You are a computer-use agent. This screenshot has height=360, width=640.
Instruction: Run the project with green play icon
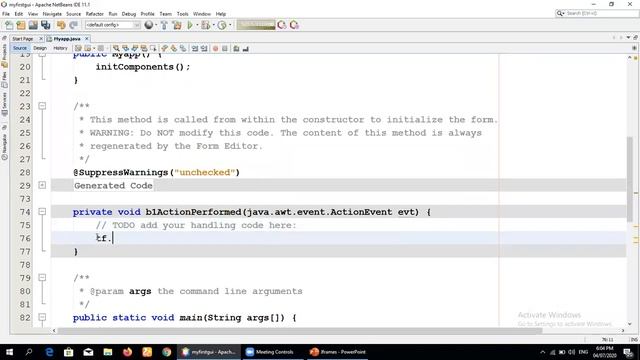(x=190, y=25)
